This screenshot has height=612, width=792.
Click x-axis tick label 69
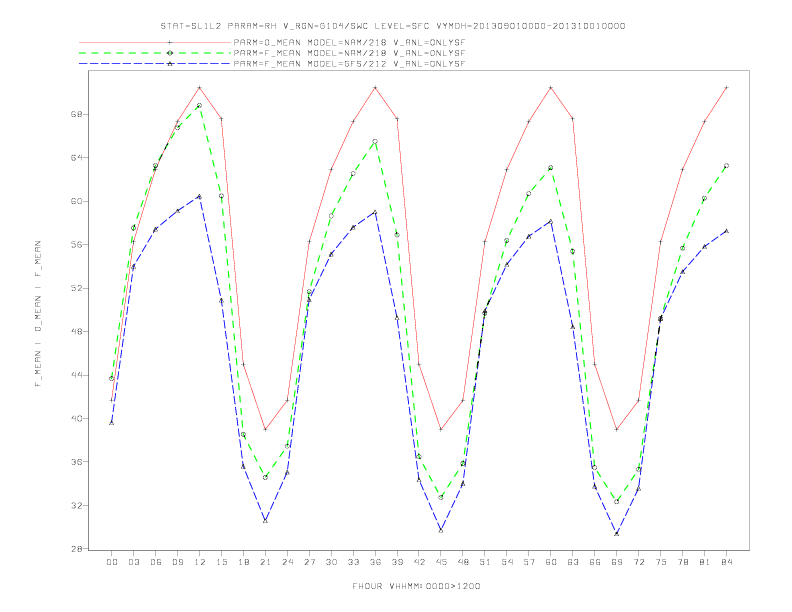pyautogui.click(x=617, y=562)
